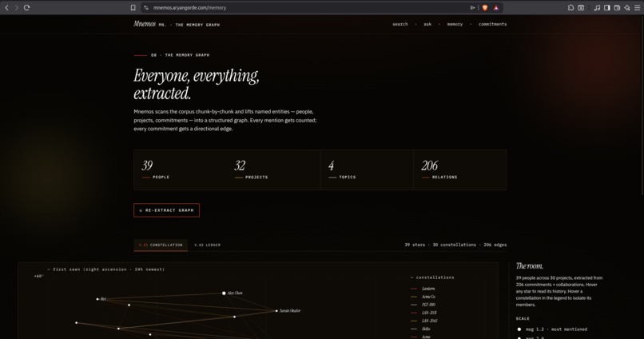Click the Re-extract Graph button
644x339 pixels.
[x=166, y=210]
